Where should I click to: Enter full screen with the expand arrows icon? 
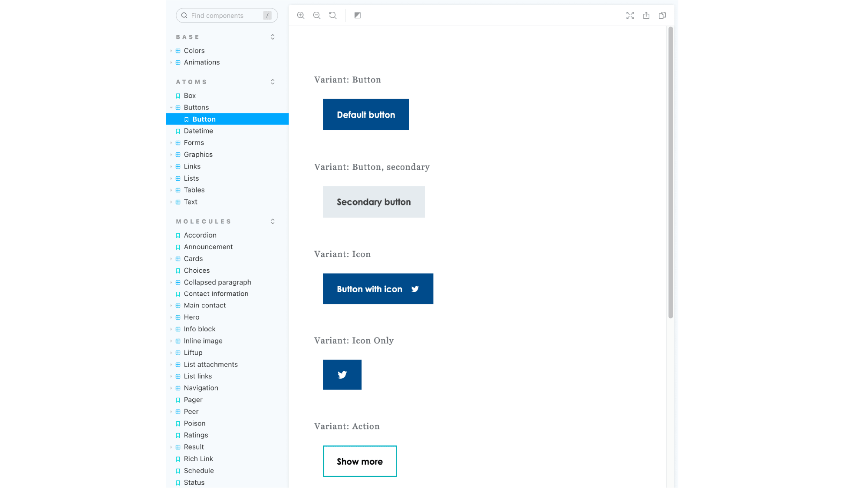coord(630,16)
